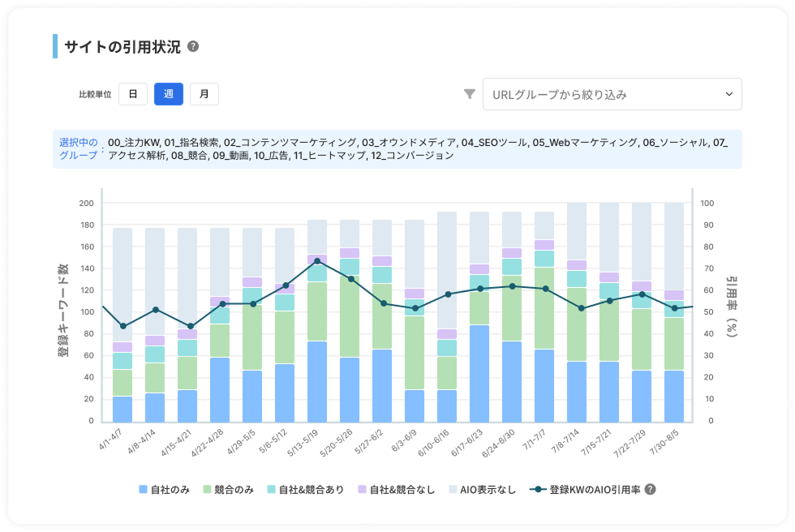The image size is (795, 532).
Task: Select 日 comparison unit
Action: [x=133, y=94]
